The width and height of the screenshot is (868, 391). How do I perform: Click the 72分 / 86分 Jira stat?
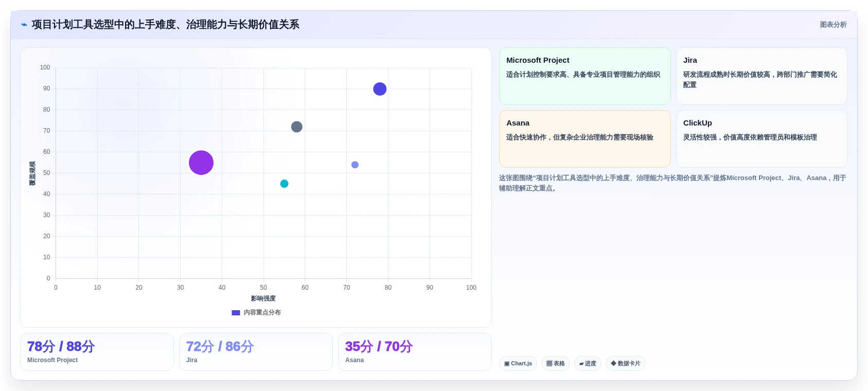[256, 352]
